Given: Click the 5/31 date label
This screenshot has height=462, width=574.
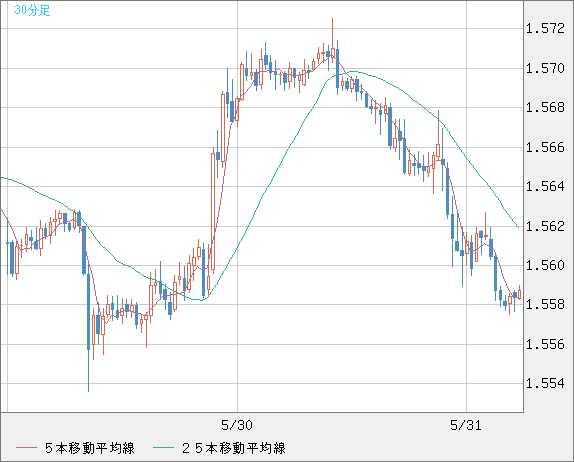Looking at the screenshot, I should coord(466,425).
